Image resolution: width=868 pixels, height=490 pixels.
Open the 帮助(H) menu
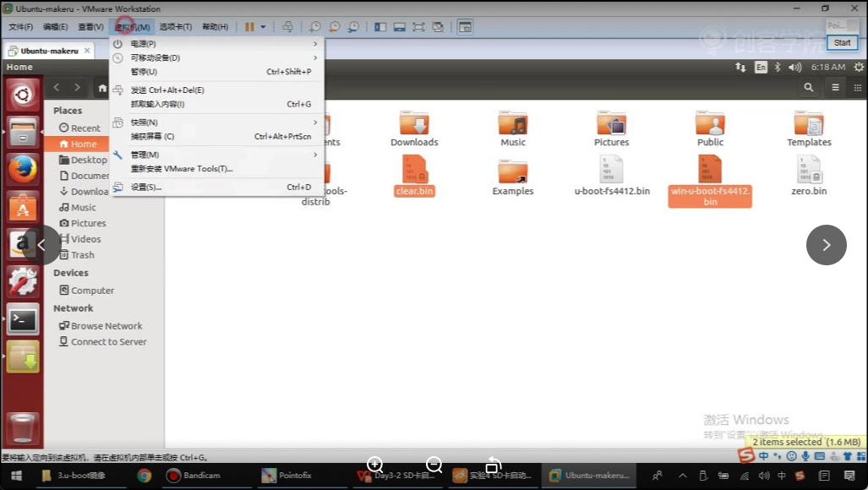[215, 26]
